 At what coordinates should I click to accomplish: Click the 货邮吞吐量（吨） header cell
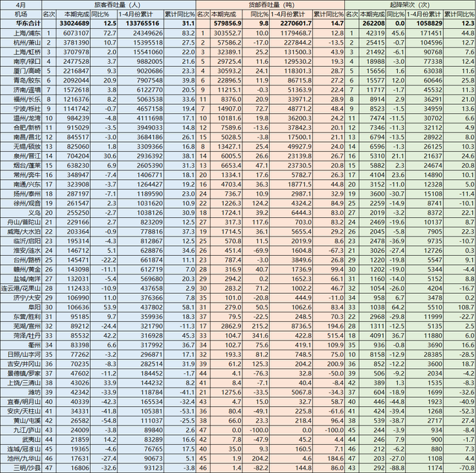coord(270,5)
